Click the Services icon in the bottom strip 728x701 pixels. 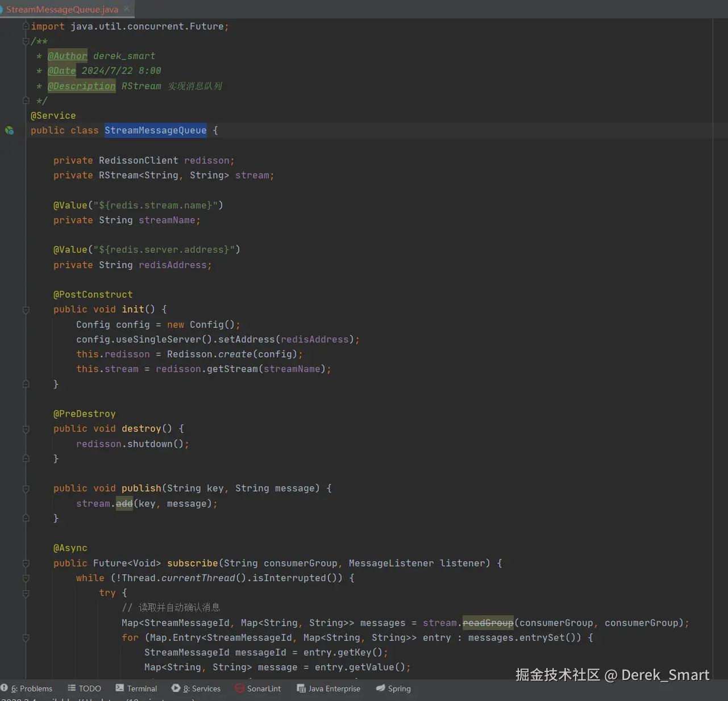pyautogui.click(x=176, y=688)
